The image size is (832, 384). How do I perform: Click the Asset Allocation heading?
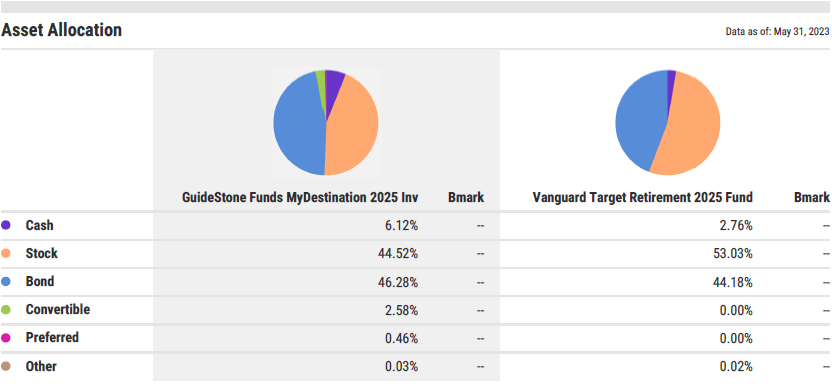(x=62, y=30)
